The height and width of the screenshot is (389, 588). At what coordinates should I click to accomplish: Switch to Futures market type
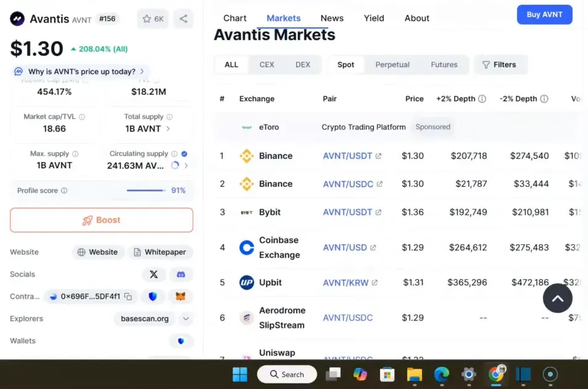[444, 65]
